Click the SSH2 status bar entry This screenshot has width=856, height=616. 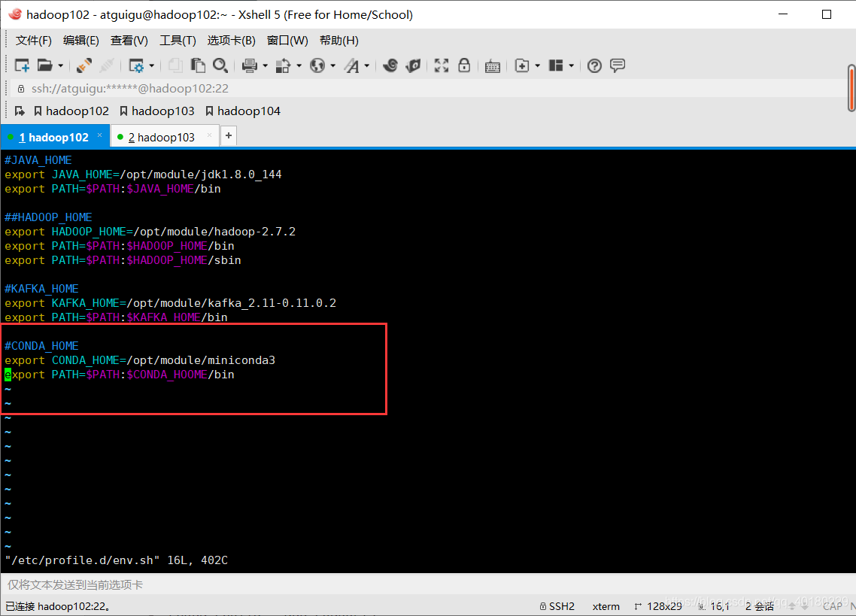coord(557,606)
